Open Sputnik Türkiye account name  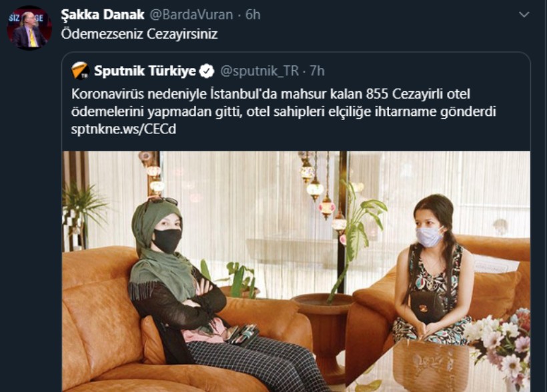[x=145, y=71]
